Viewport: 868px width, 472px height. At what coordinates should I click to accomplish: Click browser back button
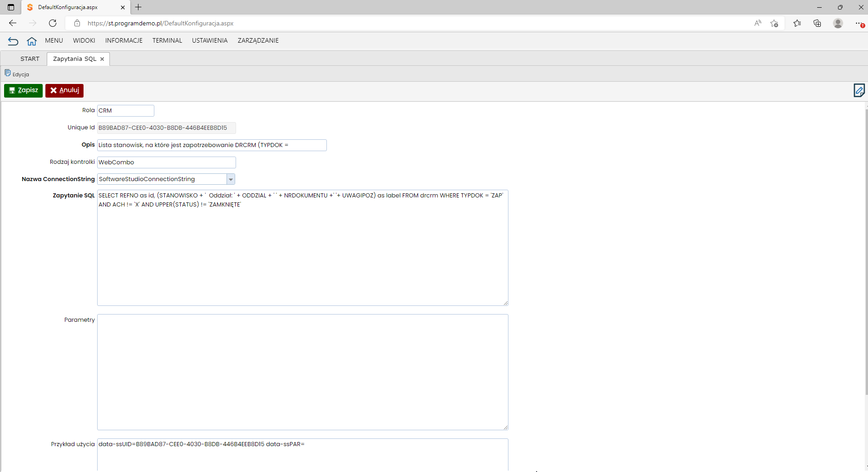coord(13,23)
